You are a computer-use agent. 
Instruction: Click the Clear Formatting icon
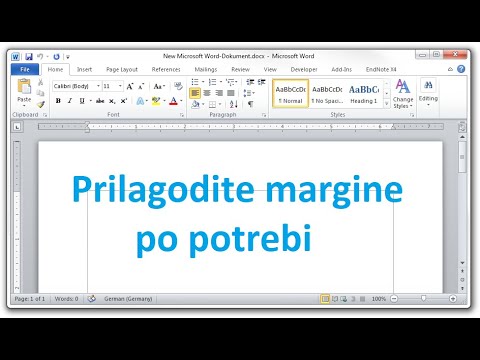(178, 86)
